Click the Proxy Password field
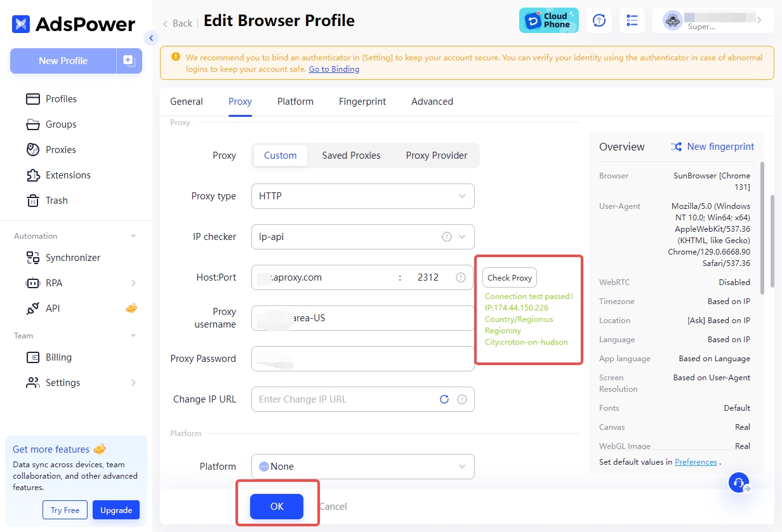This screenshot has width=782, height=532. point(363,359)
